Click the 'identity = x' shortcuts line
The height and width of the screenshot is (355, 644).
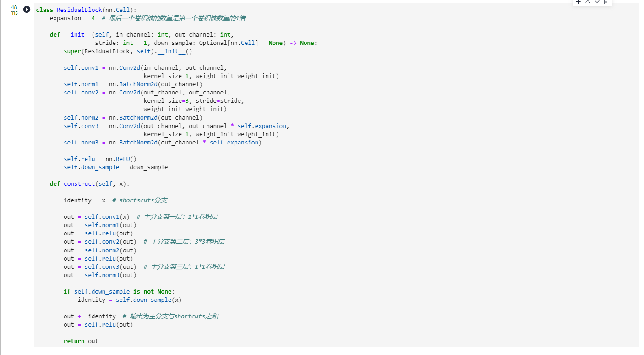tap(115, 200)
